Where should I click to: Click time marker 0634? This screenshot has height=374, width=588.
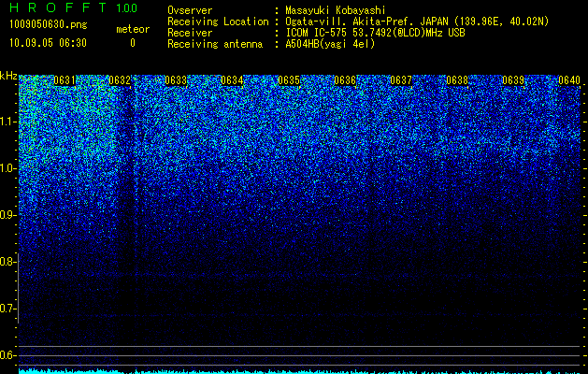point(232,80)
